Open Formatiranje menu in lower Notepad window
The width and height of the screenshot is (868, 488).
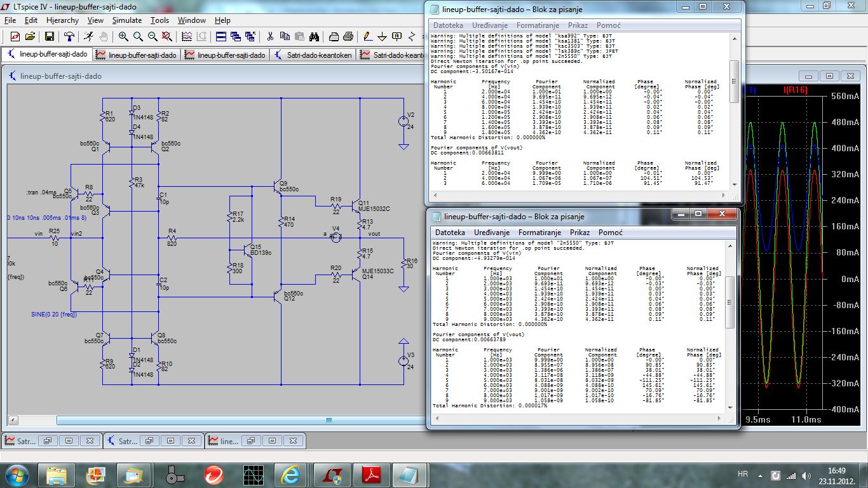point(539,233)
